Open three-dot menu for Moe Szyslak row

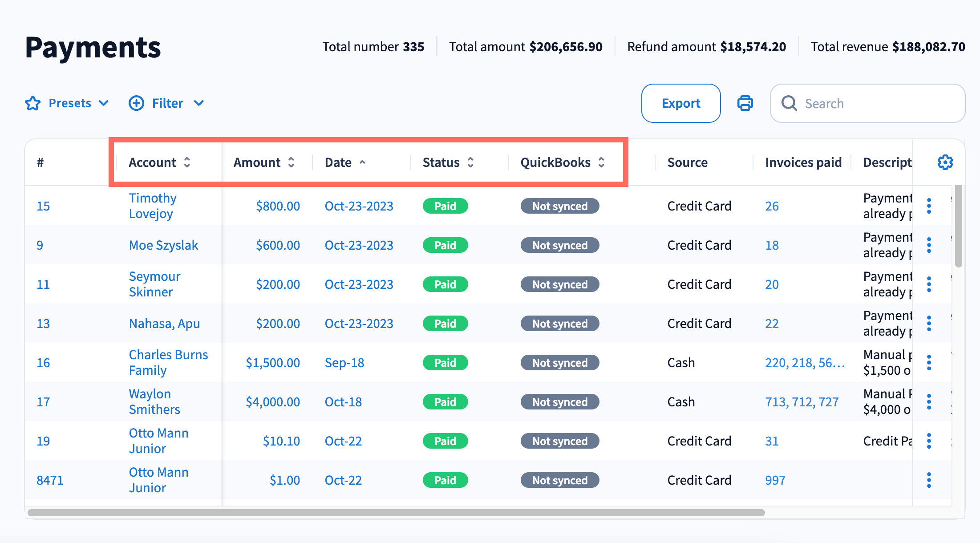[929, 245]
